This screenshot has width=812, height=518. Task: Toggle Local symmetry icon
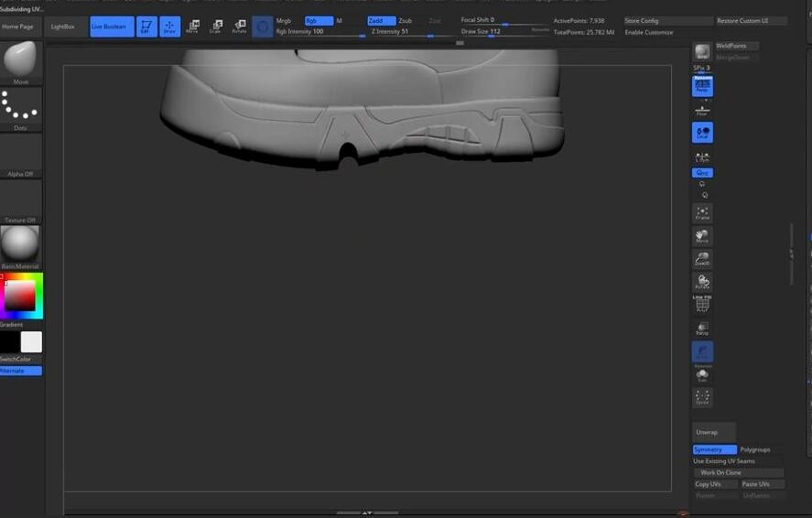point(702,133)
